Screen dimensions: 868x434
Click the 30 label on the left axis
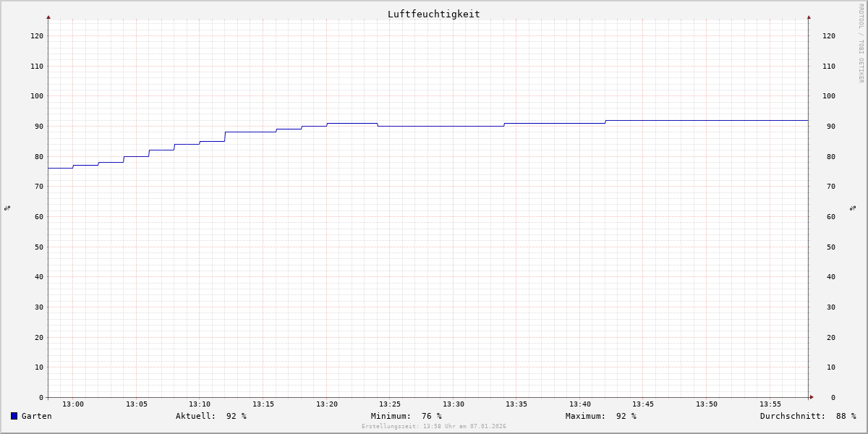coord(39,307)
